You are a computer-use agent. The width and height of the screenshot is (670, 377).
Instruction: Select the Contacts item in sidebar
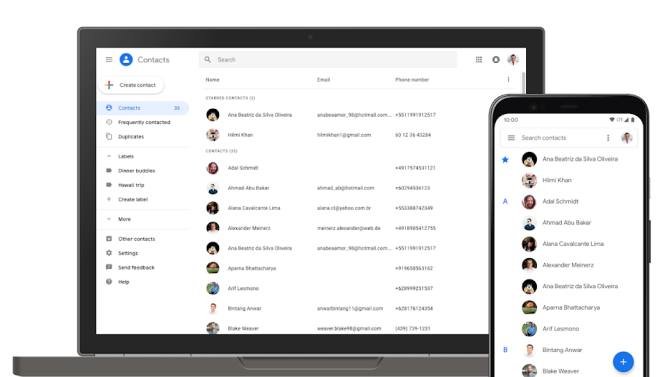click(x=144, y=108)
